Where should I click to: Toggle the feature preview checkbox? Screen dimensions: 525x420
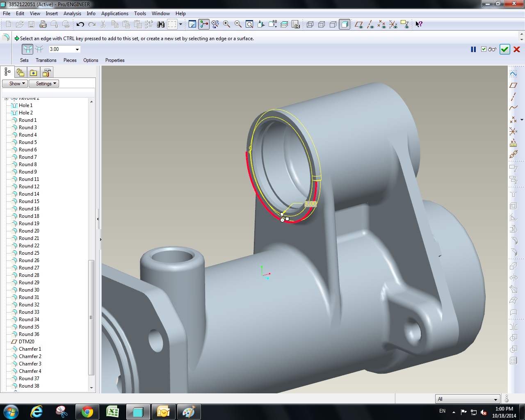pyautogui.click(x=484, y=49)
